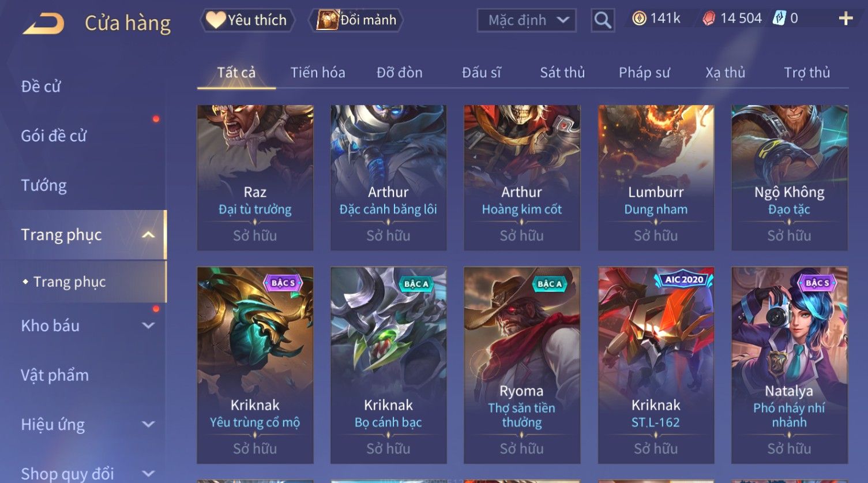The height and width of the screenshot is (483, 868).
Task: Open Tướng in the sidebar
Action: tap(44, 185)
